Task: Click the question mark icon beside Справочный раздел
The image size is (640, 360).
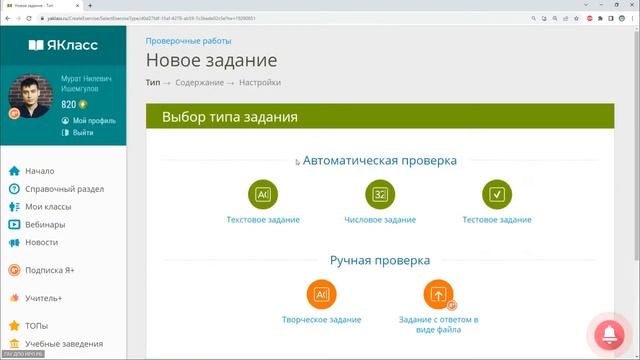Action: tap(14, 189)
